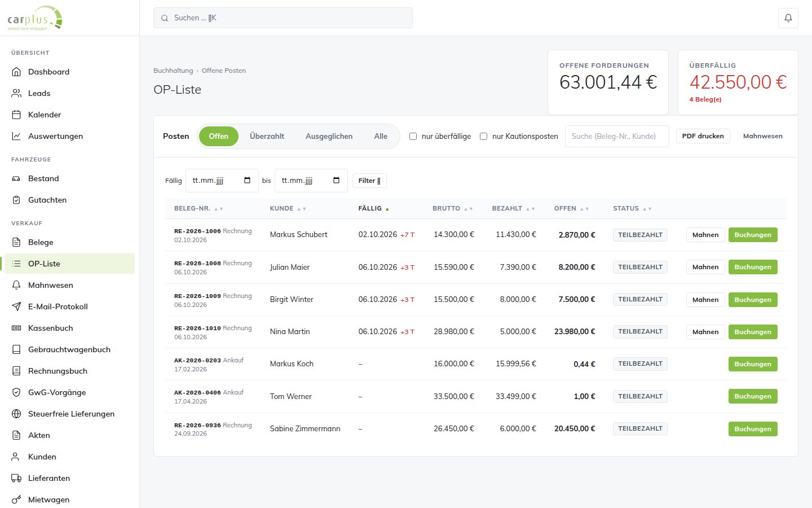Open Buchungen for Tom Werner

point(753,396)
